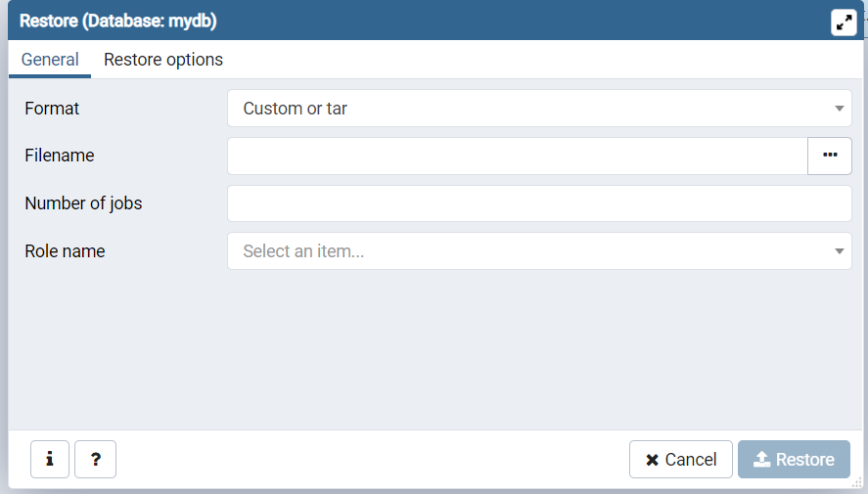
Task: Click into the Number of jobs field
Action: [539, 203]
